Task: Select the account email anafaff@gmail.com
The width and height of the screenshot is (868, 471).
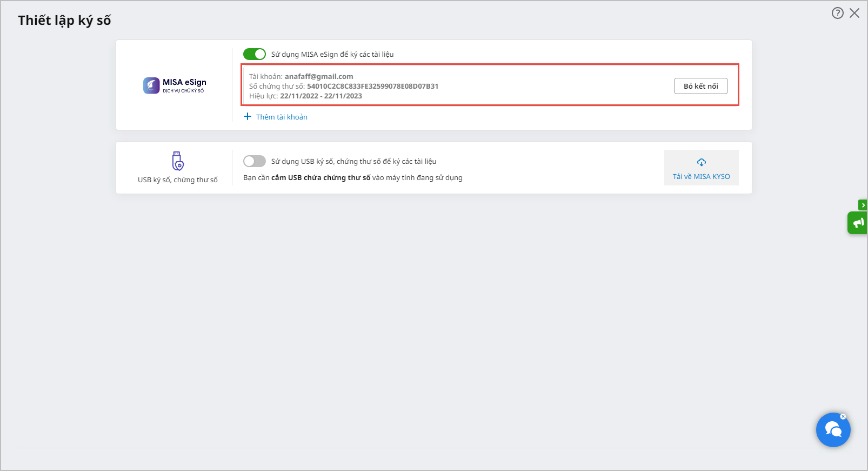Action: click(319, 76)
